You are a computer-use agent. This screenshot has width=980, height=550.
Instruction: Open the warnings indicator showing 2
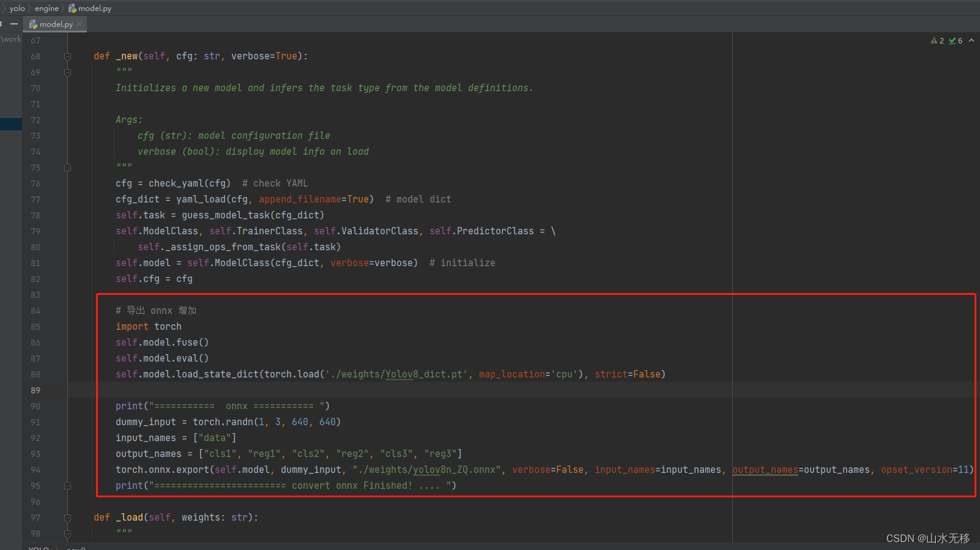tap(937, 40)
